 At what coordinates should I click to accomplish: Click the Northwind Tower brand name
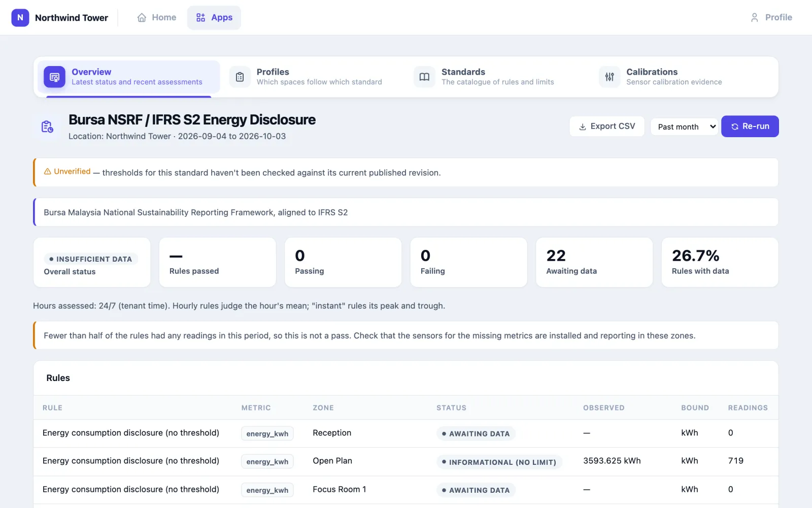pos(72,18)
